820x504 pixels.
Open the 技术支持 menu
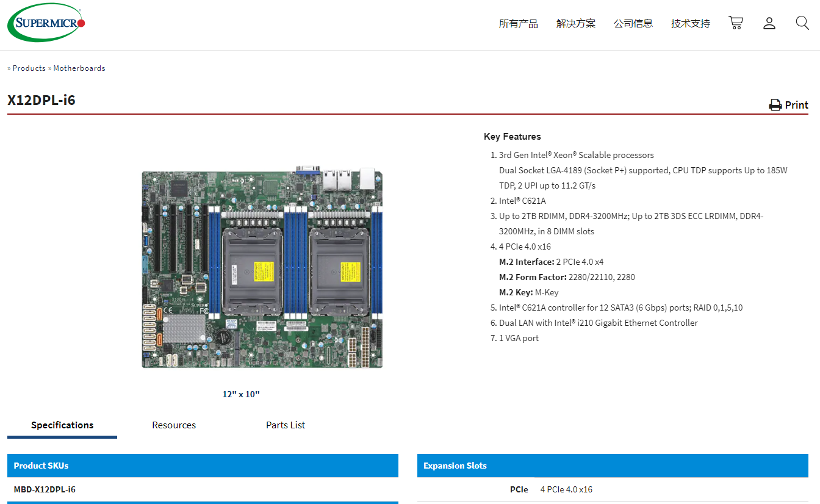pyautogui.click(x=690, y=24)
